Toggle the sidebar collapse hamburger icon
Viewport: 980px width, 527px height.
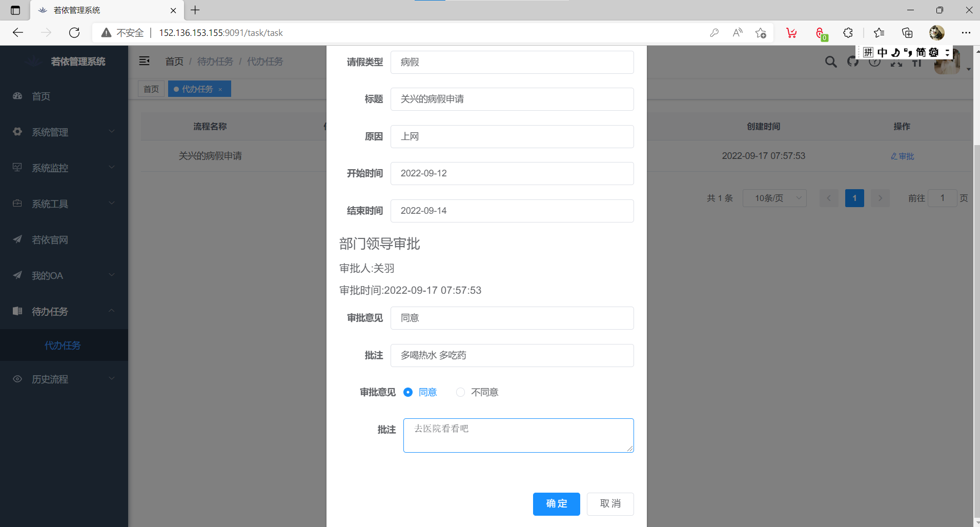pos(145,61)
